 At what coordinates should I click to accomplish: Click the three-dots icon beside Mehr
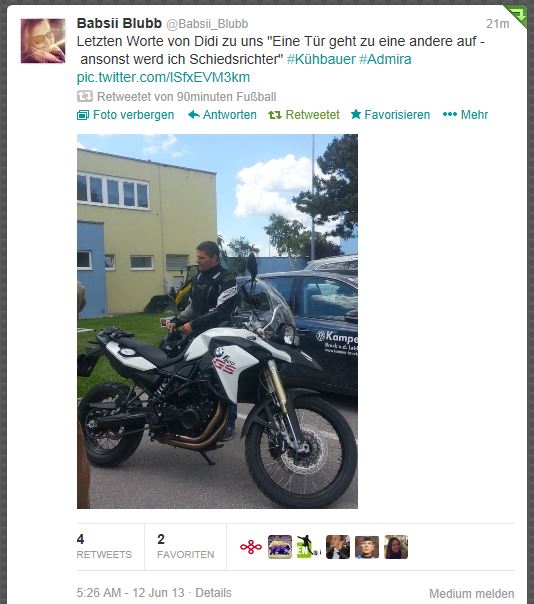click(x=450, y=114)
